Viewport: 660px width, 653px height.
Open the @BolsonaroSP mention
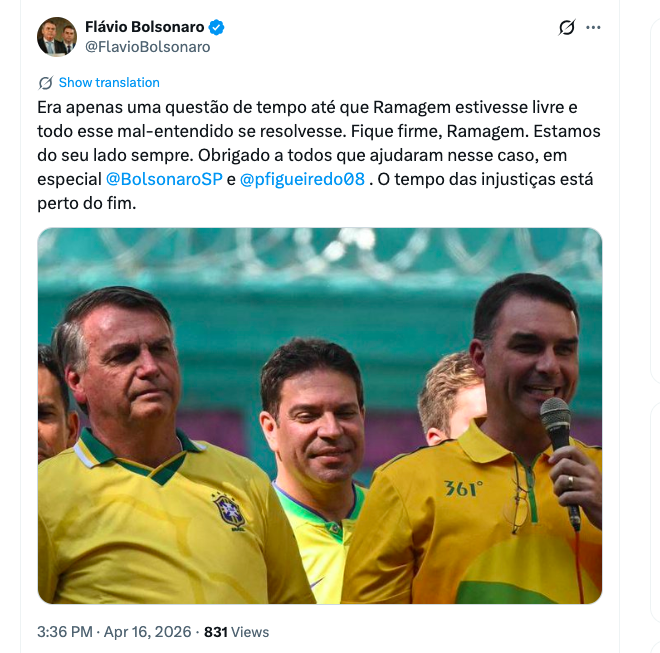coord(164,179)
